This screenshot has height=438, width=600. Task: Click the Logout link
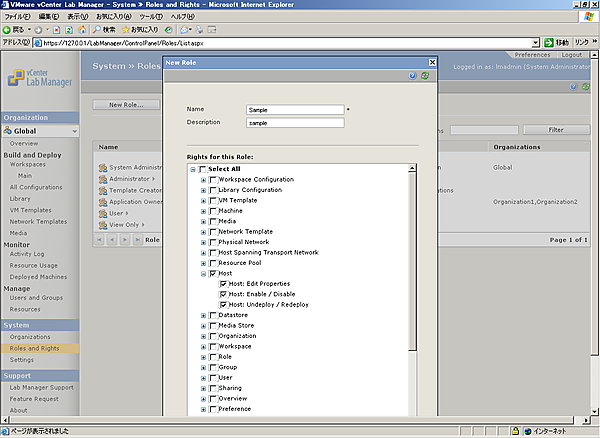(571, 55)
